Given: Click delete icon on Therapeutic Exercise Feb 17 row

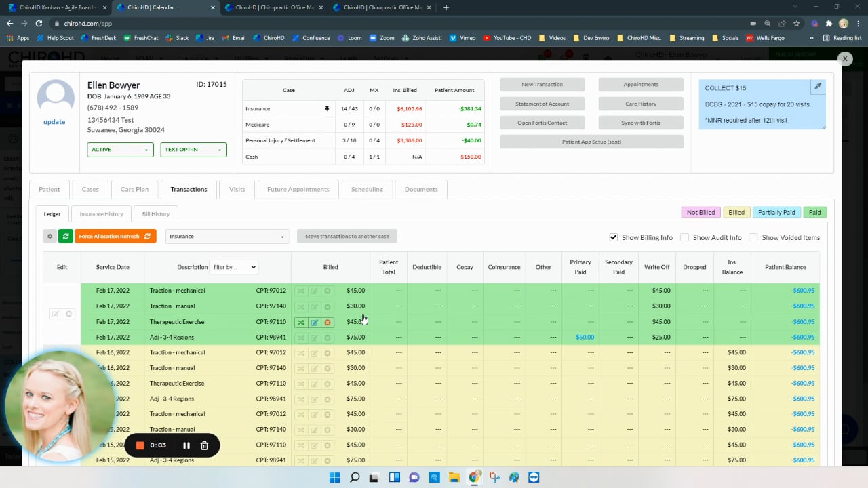Looking at the screenshot, I should (x=328, y=322).
